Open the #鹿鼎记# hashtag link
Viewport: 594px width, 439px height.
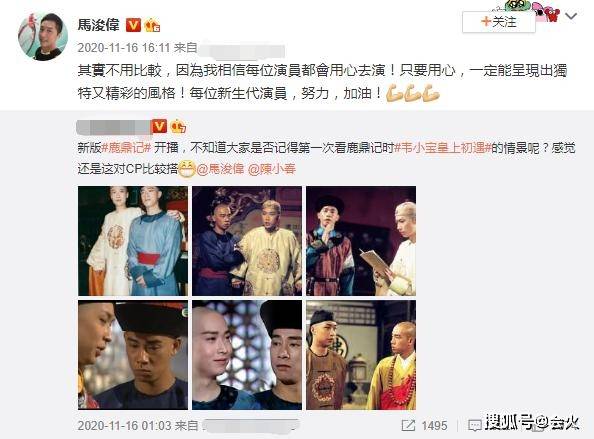point(127,147)
